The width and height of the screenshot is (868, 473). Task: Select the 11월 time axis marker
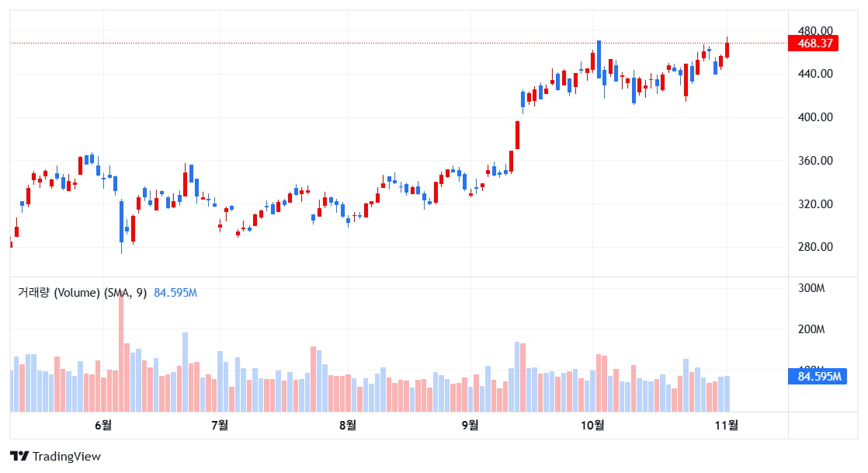(x=727, y=424)
